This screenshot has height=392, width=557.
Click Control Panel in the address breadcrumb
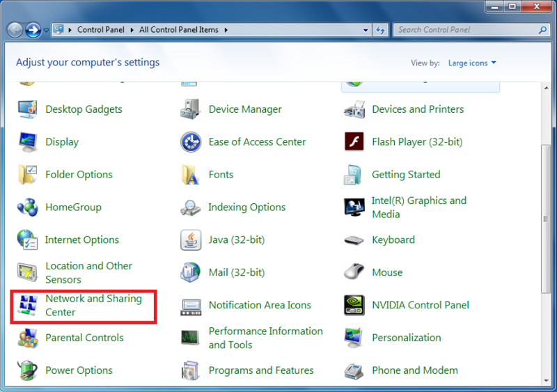tap(100, 30)
